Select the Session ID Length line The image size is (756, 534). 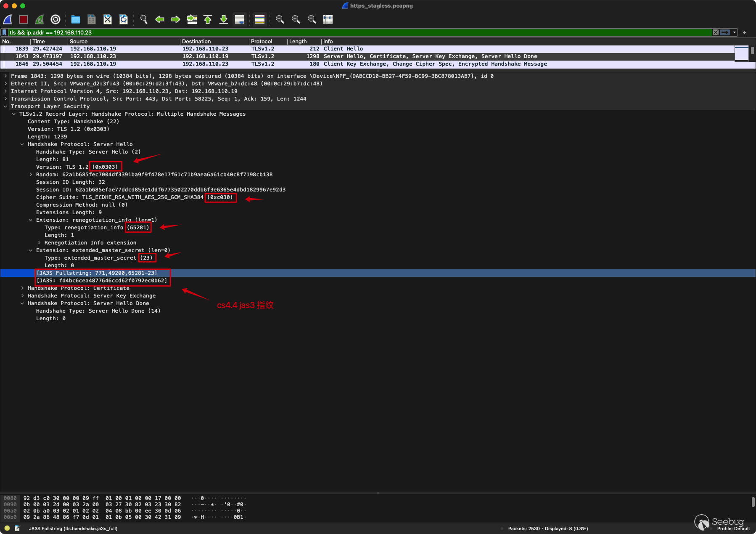pos(378,182)
